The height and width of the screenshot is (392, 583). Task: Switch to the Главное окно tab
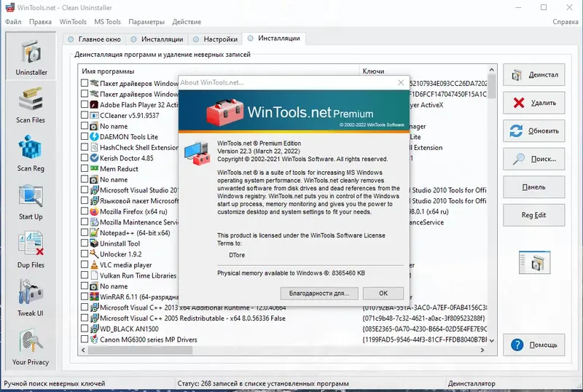[x=95, y=39]
